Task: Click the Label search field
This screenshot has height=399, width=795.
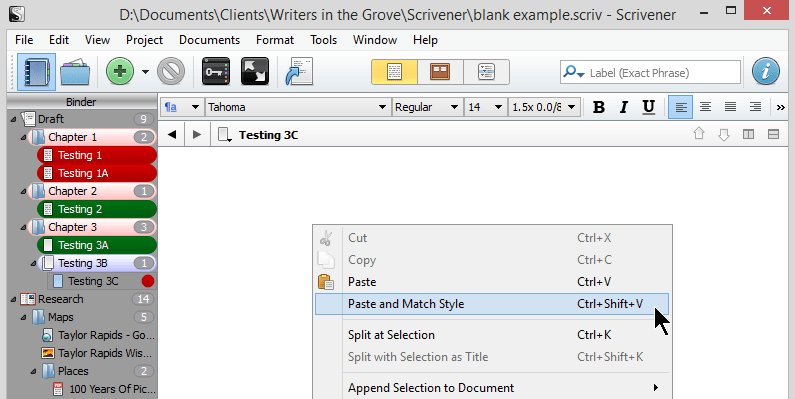Action: tap(651, 72)
